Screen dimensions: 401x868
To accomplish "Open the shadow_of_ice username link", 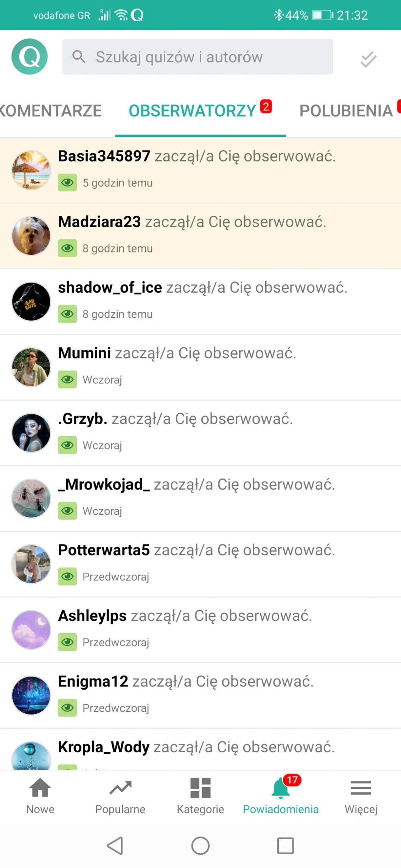I will pos(110,288).
